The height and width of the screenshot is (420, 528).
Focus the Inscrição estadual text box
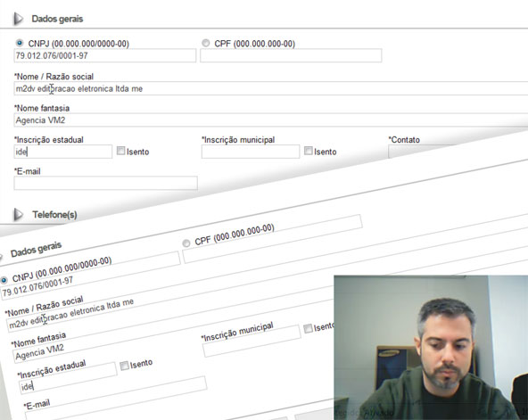point(63,152)
